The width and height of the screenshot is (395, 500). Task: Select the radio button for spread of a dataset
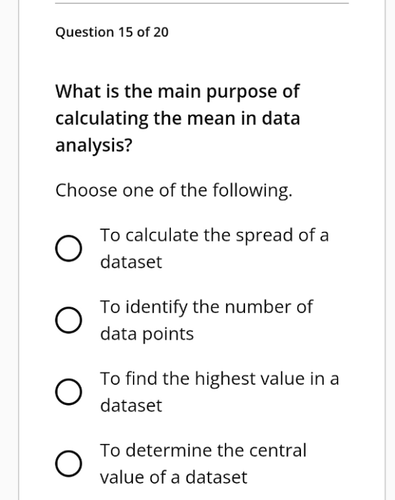[68, 249]
